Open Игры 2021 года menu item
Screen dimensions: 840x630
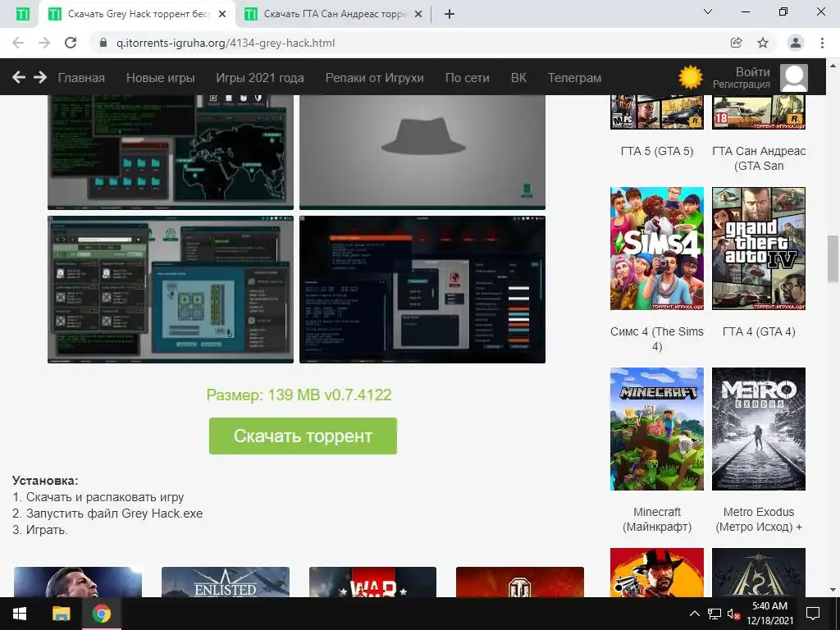(260, 78)
